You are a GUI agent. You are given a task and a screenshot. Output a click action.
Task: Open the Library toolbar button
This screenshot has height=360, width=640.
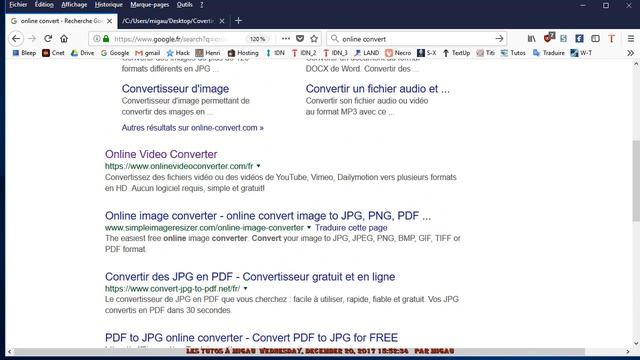coord(531,39)
